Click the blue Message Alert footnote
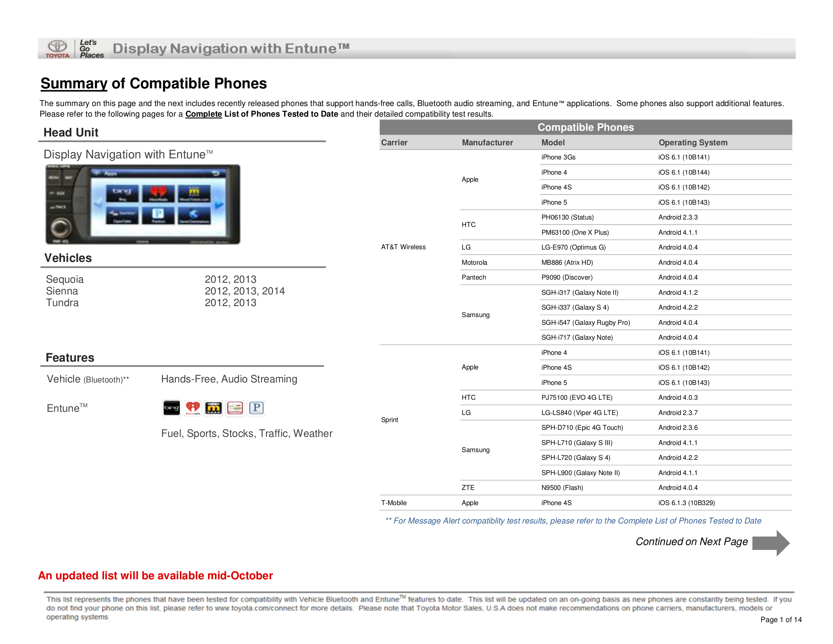 573,521
